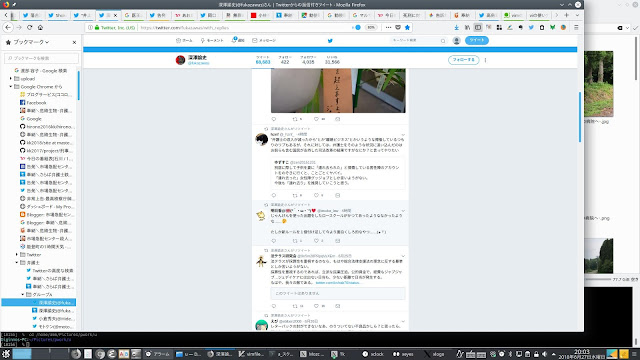Open the 法テラス tweet link
The image size is (640, 360).
pyautogui.click(x=338, y=282)
